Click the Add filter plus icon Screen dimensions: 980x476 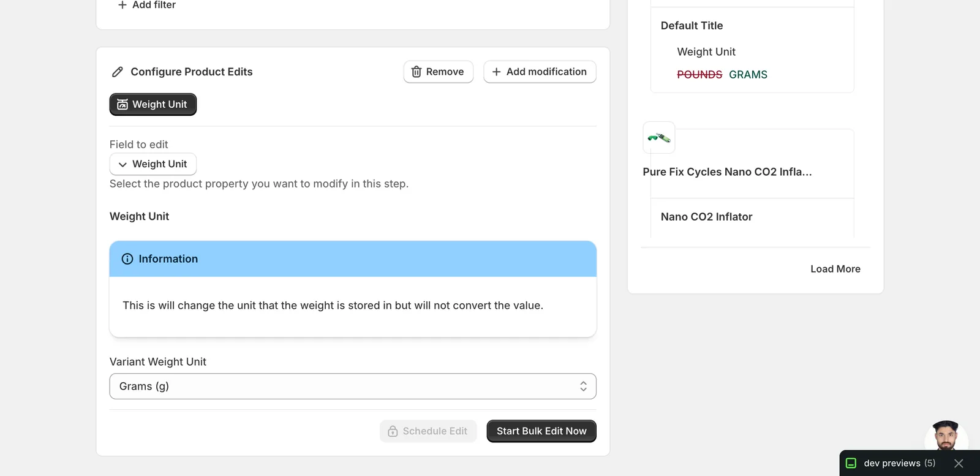(x=122, y=5)
